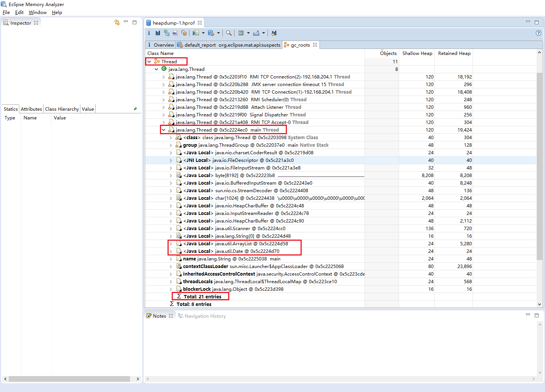Switch to the Class Hierarchy tab
This screenshot has width=545, height=392.
62,109
